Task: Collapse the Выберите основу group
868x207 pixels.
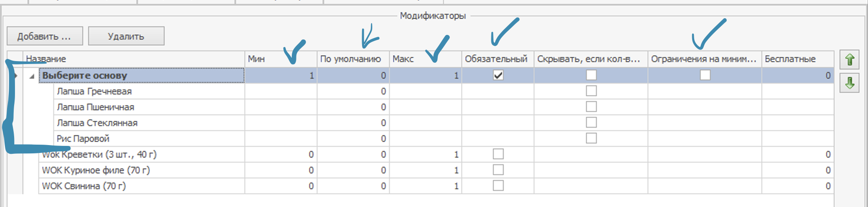Action: 32,76
